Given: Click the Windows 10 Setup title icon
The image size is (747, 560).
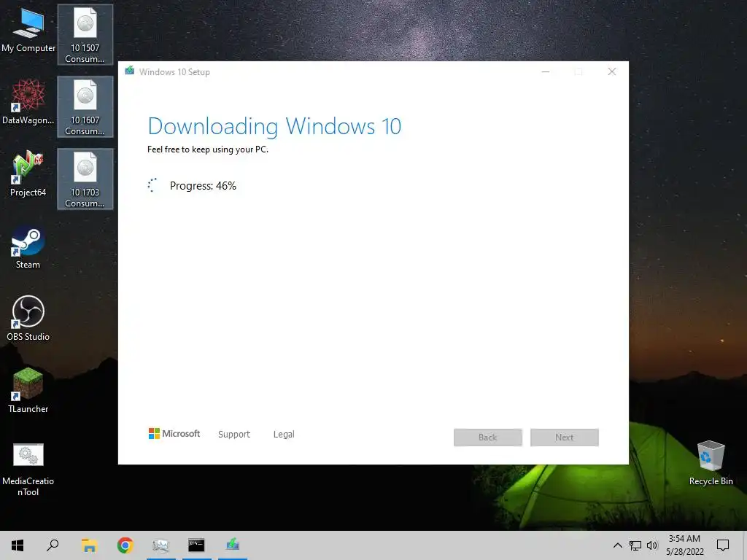Looking at the screenshot, I should [130, 71].
